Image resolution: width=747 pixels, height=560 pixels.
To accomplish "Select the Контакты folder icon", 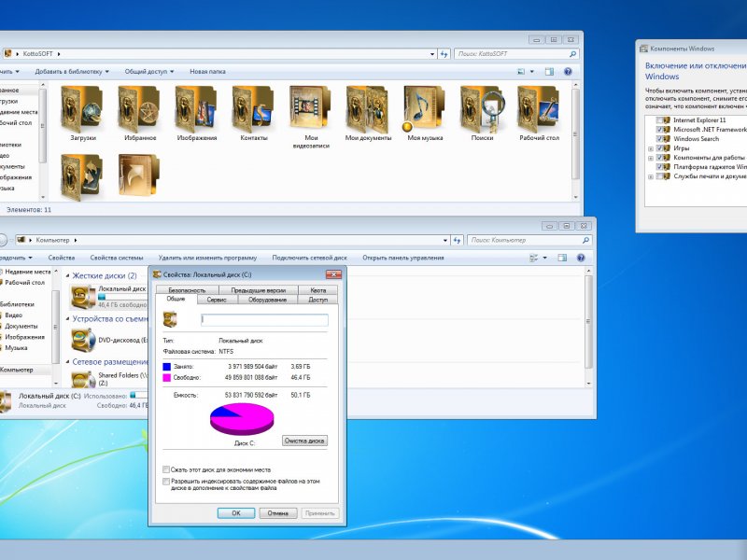I will 253,109.
